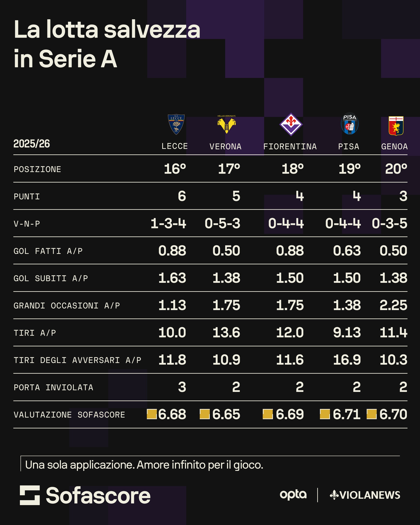The width and height of the screenshot is (420, 525).
Task: Click the POSIZIONE row label
Action: [x=37, y=169]
